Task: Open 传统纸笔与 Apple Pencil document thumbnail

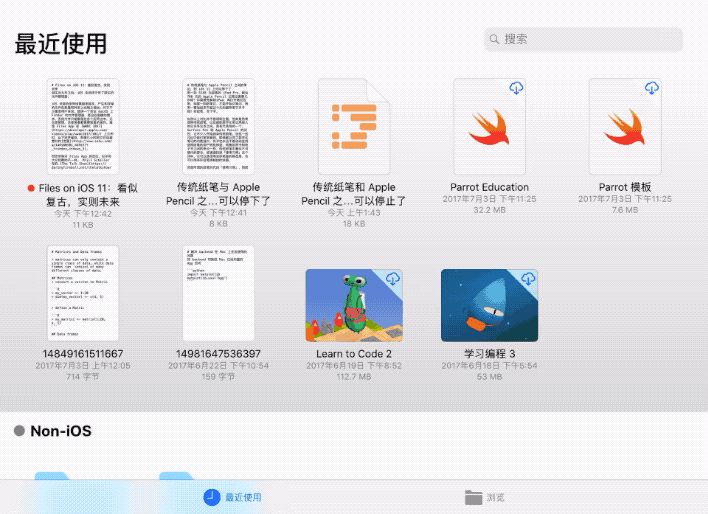Action: click(x=219, y=126)
